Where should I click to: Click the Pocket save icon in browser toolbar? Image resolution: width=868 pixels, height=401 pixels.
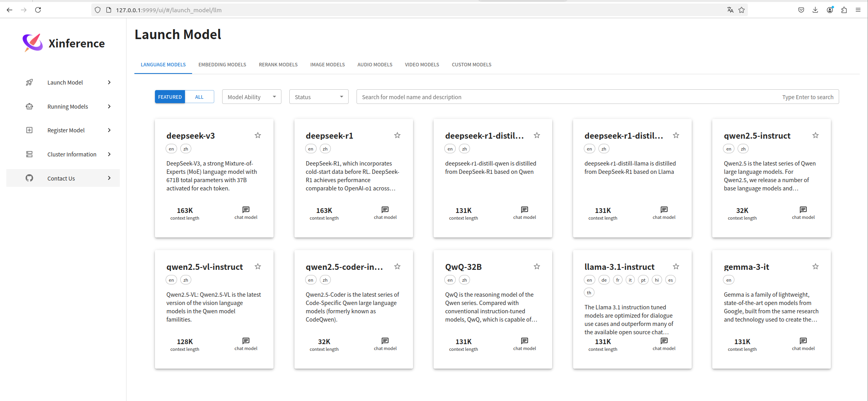pyautogui.click(x=801, y=10)
